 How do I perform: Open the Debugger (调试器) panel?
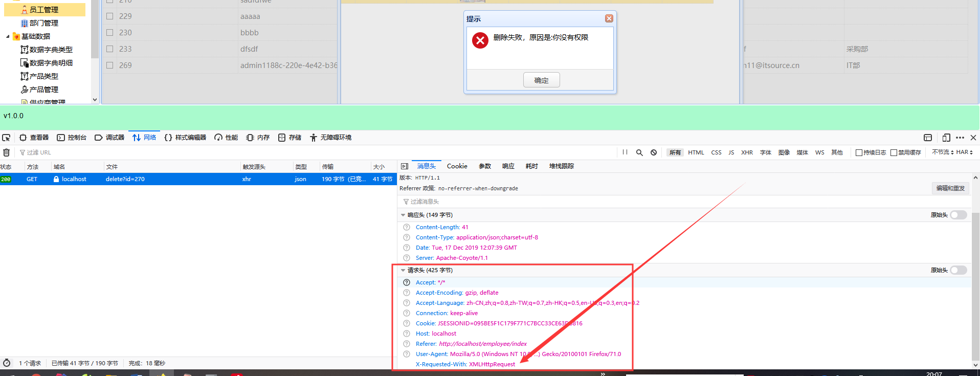pyautogui.click(x=109, y=138)
